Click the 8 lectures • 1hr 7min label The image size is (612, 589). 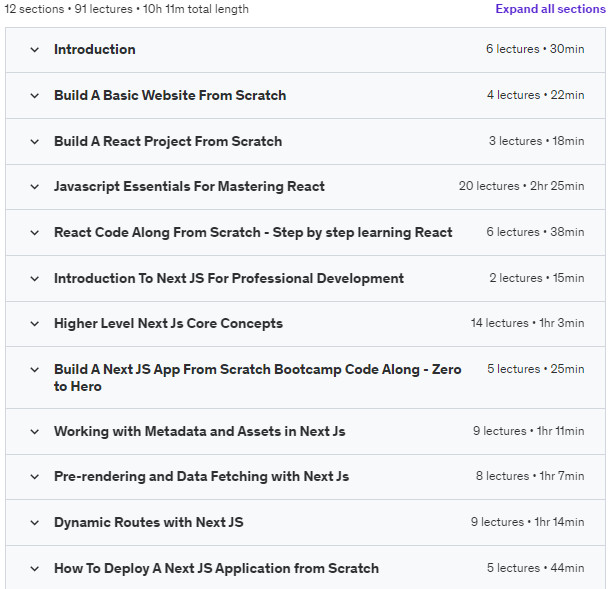tap(530, 476)
